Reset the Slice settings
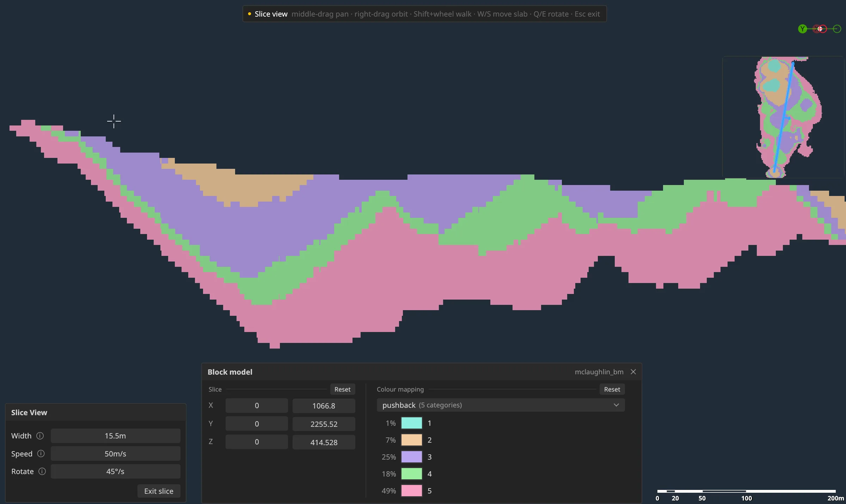 (x=342, y=389)
